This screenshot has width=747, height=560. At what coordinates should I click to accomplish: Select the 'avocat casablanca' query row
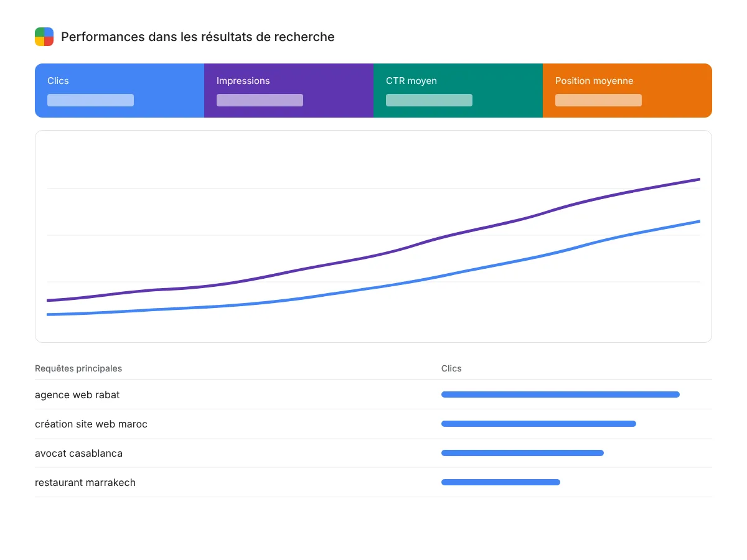pos(374,453)
